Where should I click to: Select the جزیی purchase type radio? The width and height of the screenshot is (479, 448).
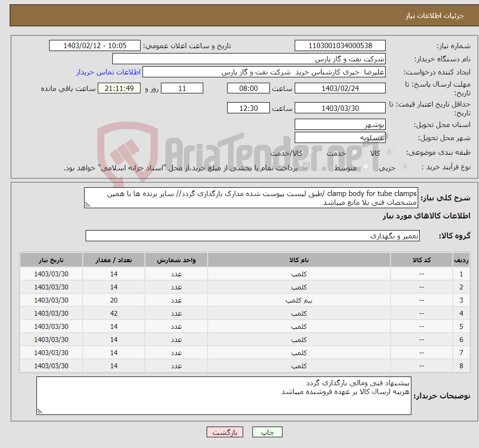coord(405,166)
